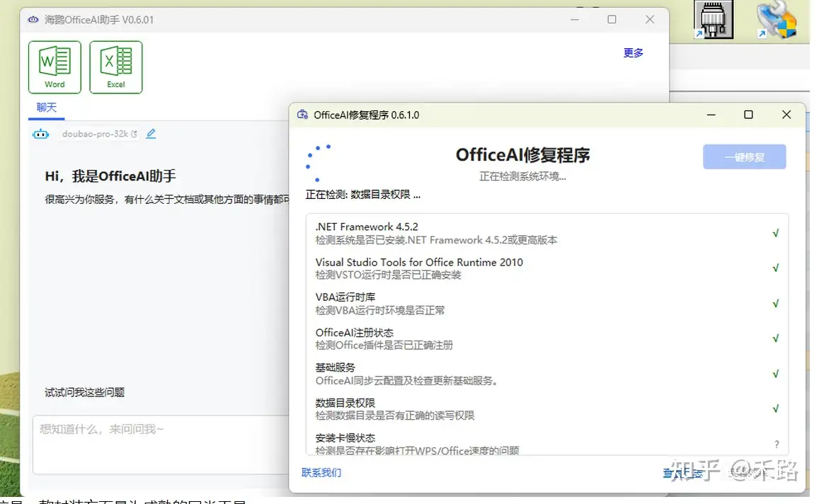819x504 pixels.
Task: Close the 海鹦OfficeAI助手 window
Action: pos(650,19)
